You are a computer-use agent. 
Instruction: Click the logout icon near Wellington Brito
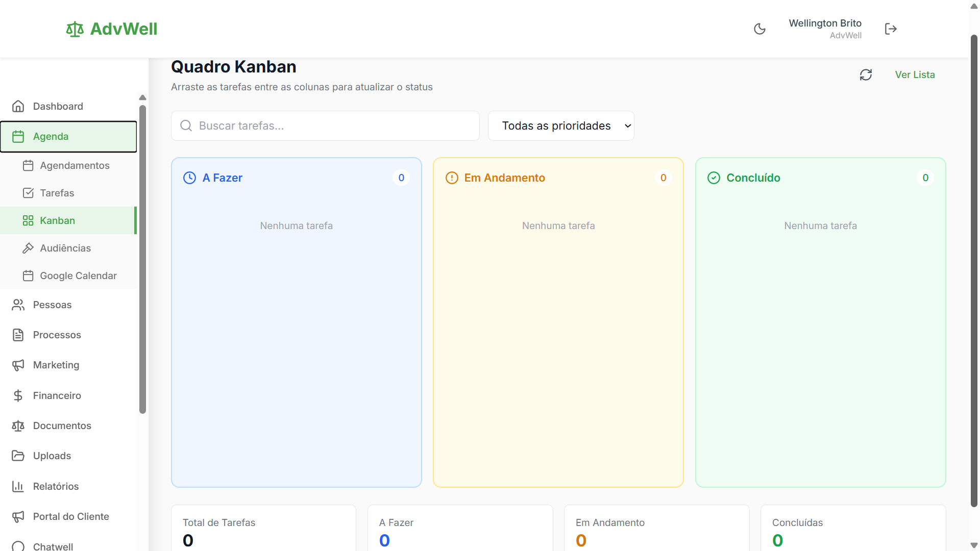(x=891, y=29)
